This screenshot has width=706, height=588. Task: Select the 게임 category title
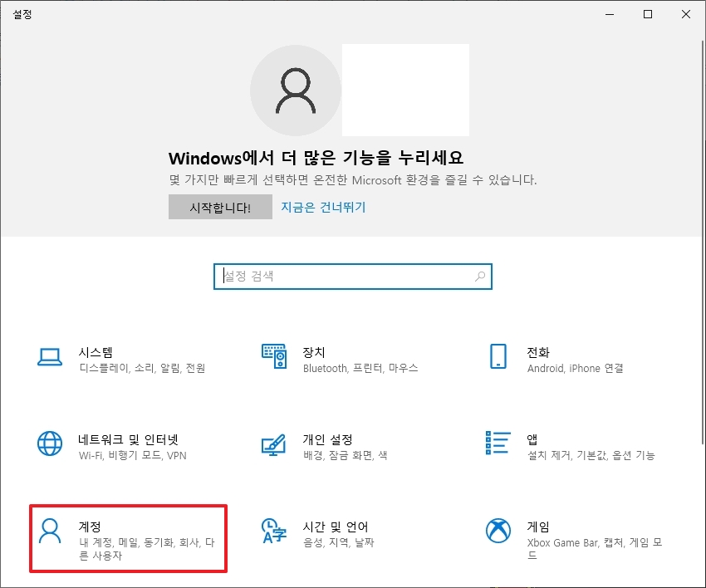[538, 527]
